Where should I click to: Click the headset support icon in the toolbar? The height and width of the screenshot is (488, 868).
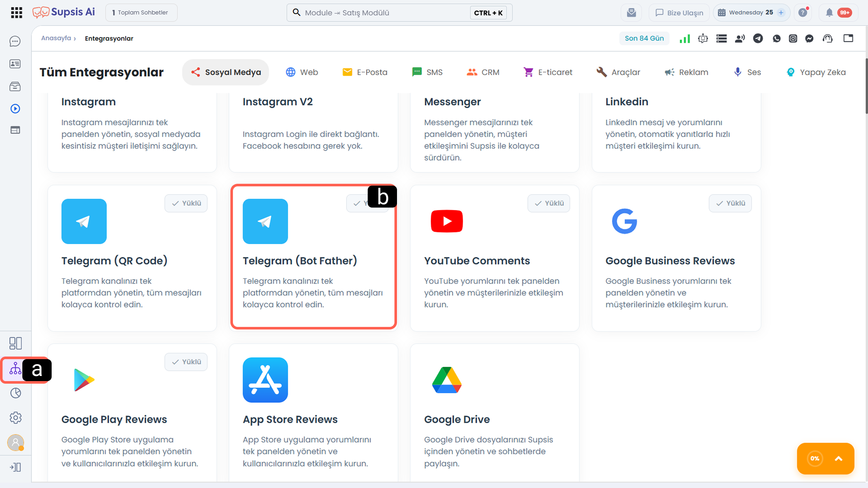(828, 38)
